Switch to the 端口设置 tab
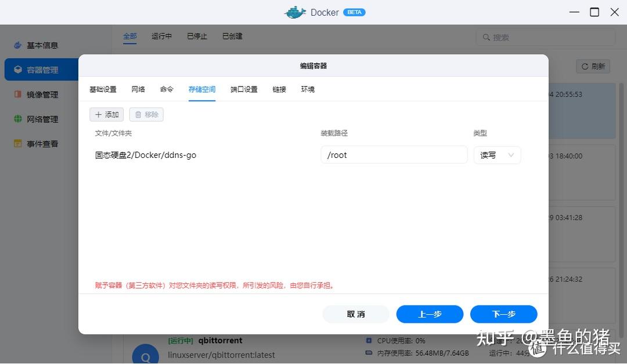This screenshot has height=364, width=627. tap(243, 89)
